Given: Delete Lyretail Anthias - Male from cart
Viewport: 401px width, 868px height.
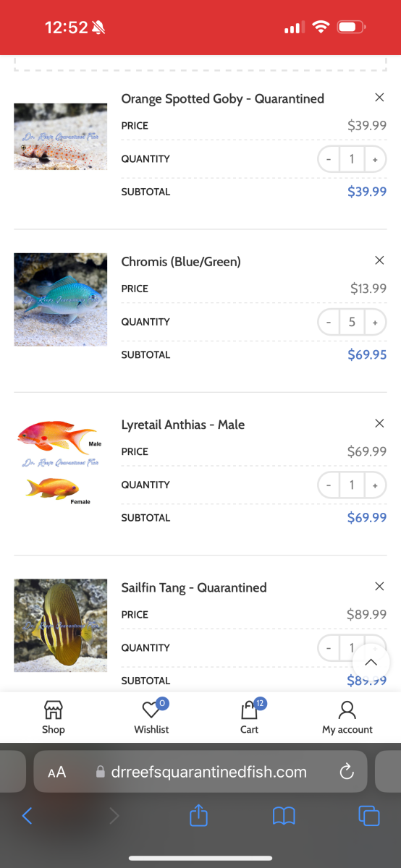Looking at the screenshot, I should coord(379,423).
